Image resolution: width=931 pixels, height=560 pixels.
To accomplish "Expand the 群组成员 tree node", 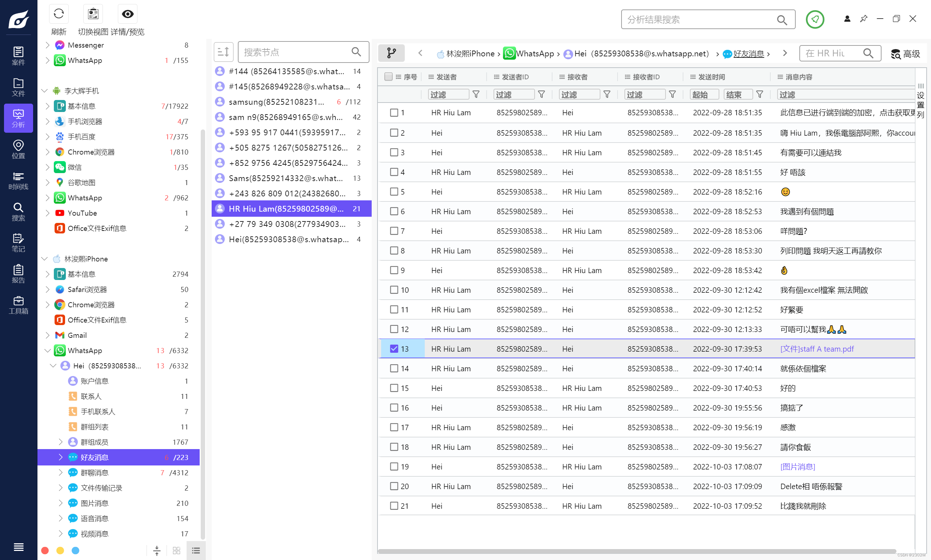I will (x=60, y=442).
